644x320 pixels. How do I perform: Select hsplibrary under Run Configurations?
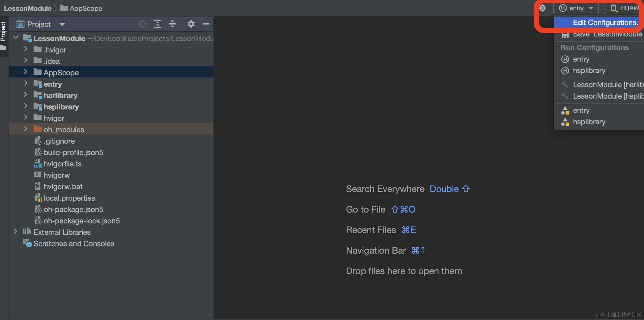(589, 70)
